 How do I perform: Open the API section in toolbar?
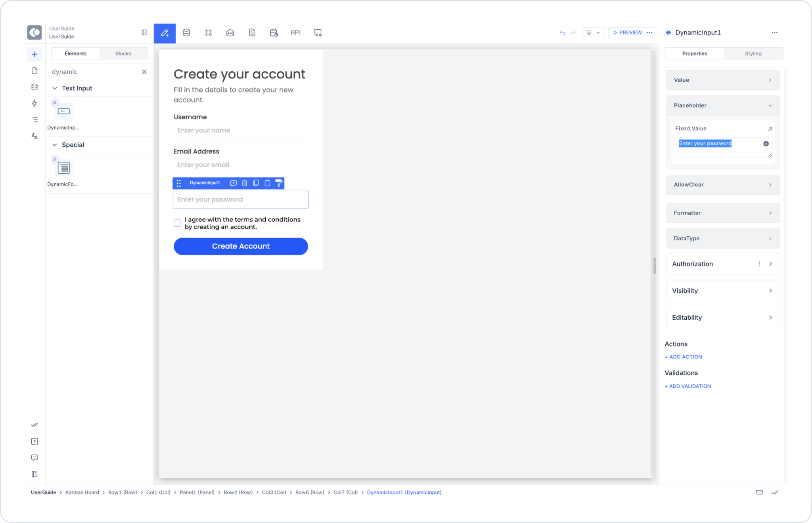(x=295, y=33)
